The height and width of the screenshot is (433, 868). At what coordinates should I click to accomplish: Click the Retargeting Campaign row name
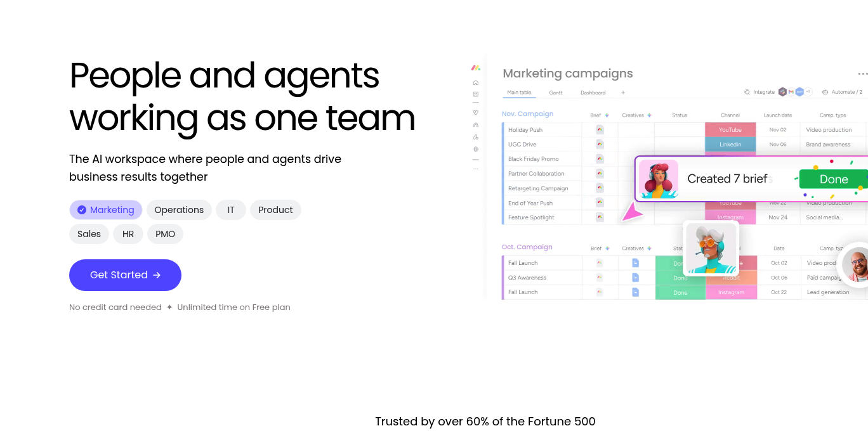pos(538,188)
